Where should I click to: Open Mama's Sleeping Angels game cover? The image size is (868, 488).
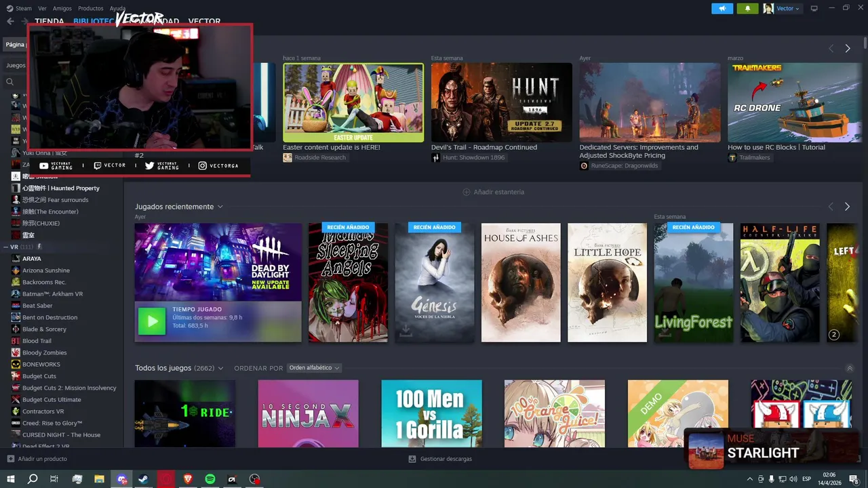pyautogui.click(x=348, y=283)
